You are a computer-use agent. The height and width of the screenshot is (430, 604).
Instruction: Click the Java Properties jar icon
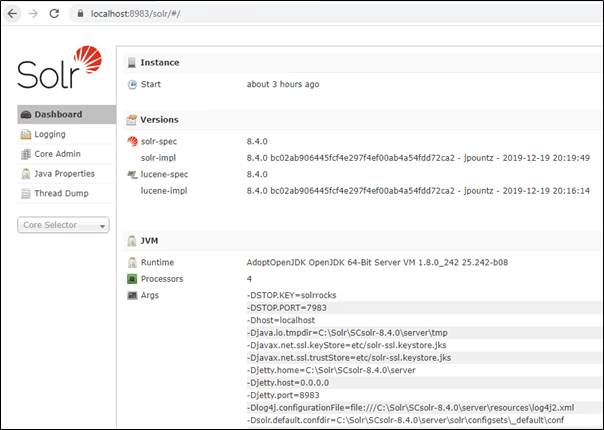pos(26,174)
